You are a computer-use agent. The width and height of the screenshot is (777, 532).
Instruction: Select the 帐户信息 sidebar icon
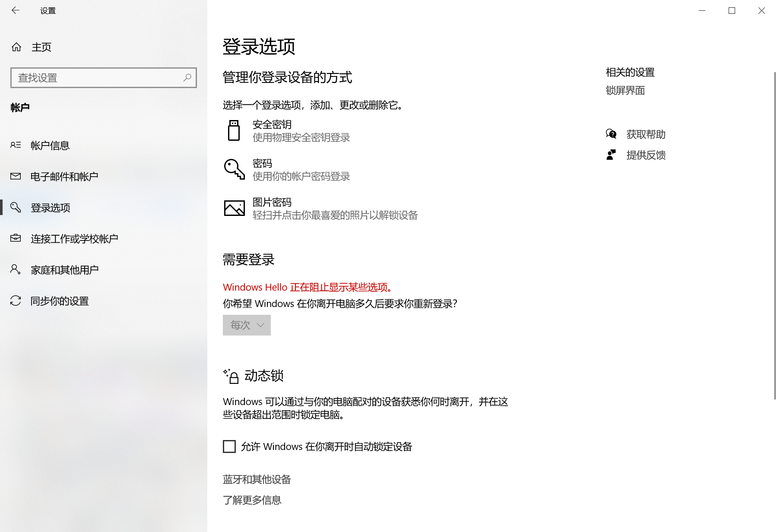click(x=16, y=145)
